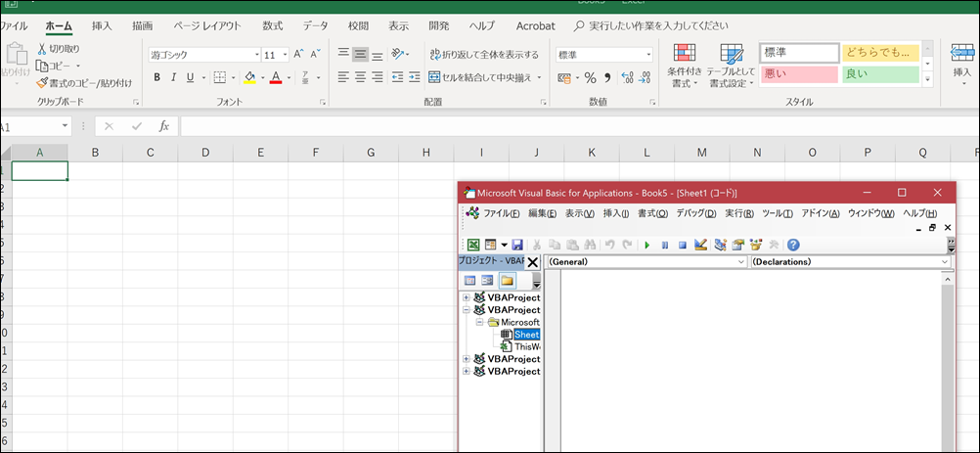Open font size dropdown showing 11
The width and height of the screenshot is (980, 453).
tap(285, 55)
